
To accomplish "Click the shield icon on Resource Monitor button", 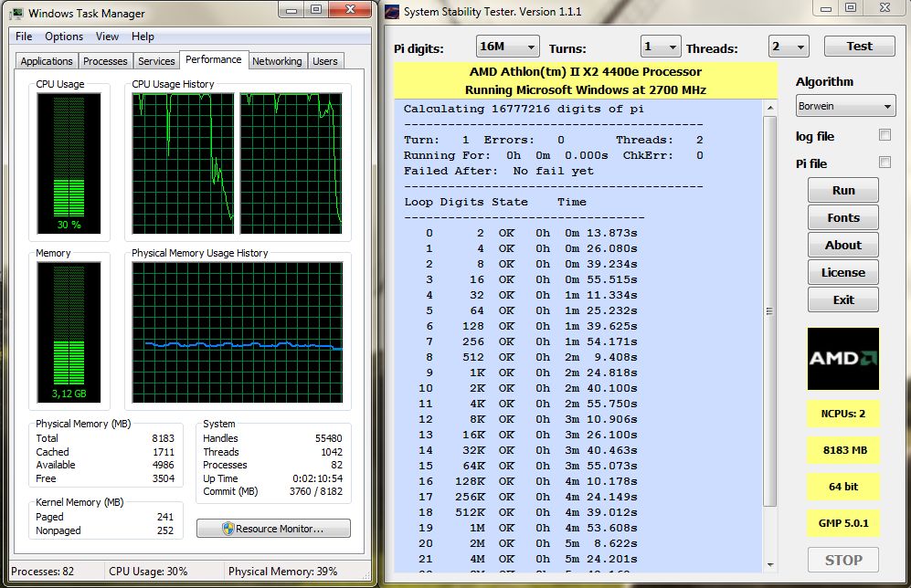I will click(x=228, y=529).
